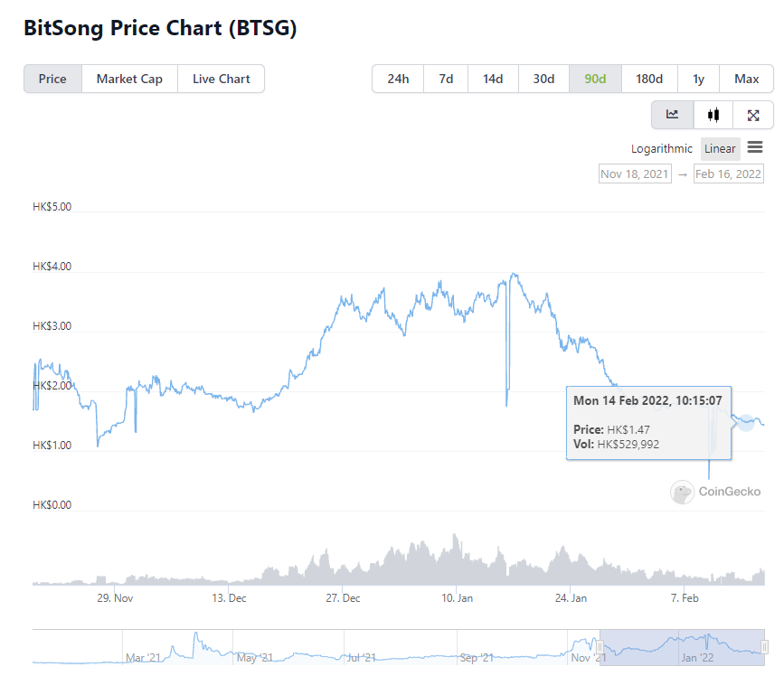Choose the 1y time range

[x=698, y=79]
